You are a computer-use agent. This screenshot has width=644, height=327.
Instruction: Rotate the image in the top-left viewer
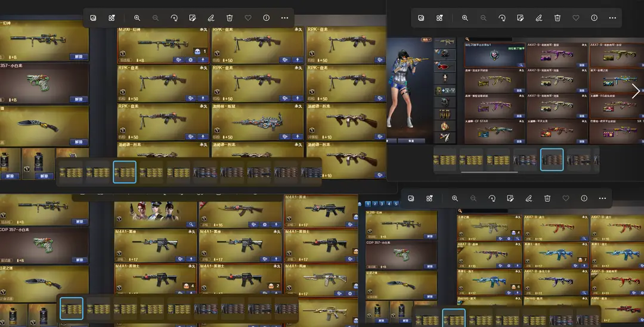(174, 18)
